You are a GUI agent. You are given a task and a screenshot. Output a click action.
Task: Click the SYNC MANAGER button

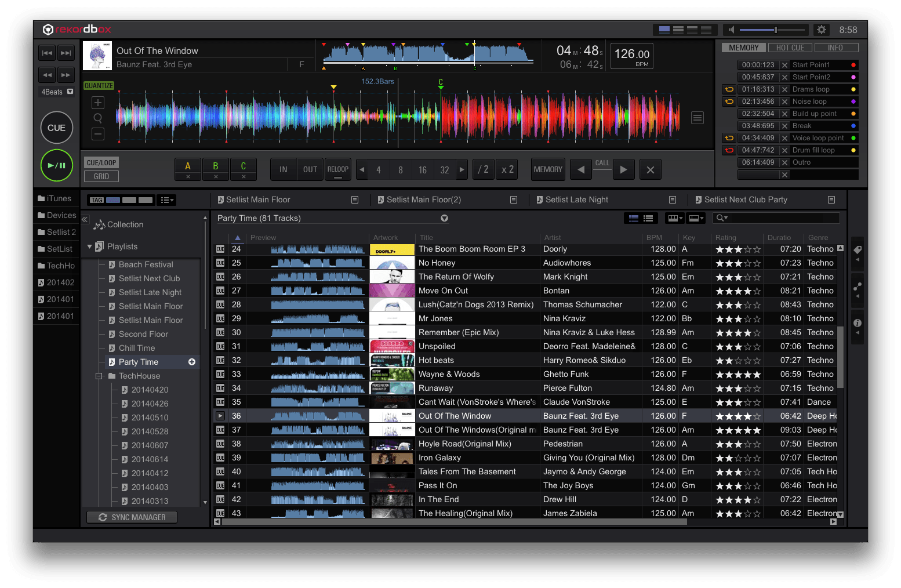(x=132, y=517)
